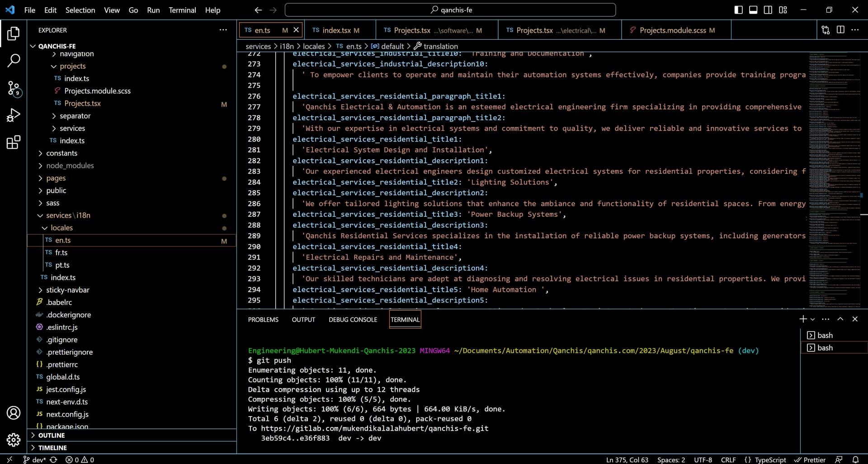
Task: Open the remote window indicator in status bar
Action: (9, 459)
